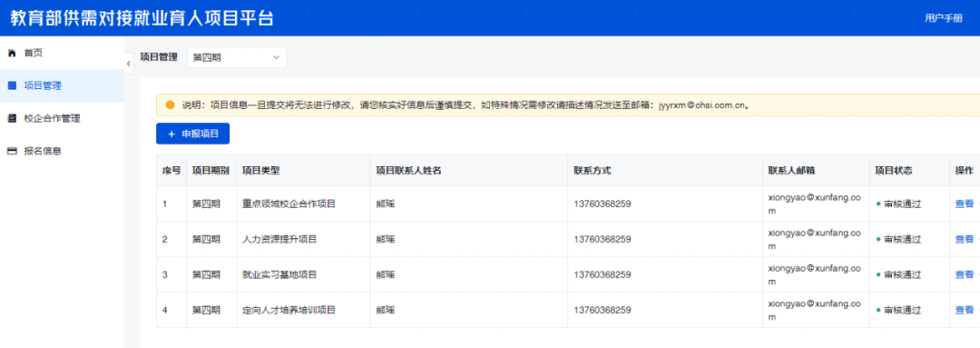This screenshot has width=980, height=348.
Task: Open 用户手册 in the header
Action: coord(944,18)
